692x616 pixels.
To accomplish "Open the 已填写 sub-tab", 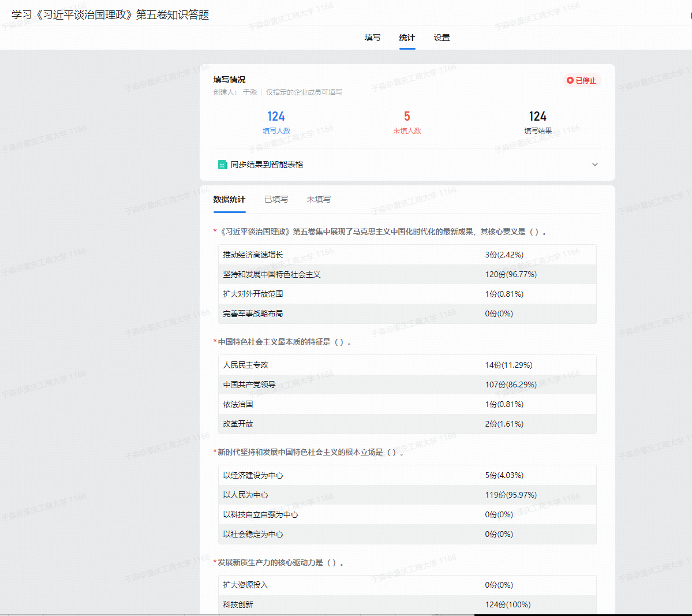I will pyautogui.click(x=276, y=199).
